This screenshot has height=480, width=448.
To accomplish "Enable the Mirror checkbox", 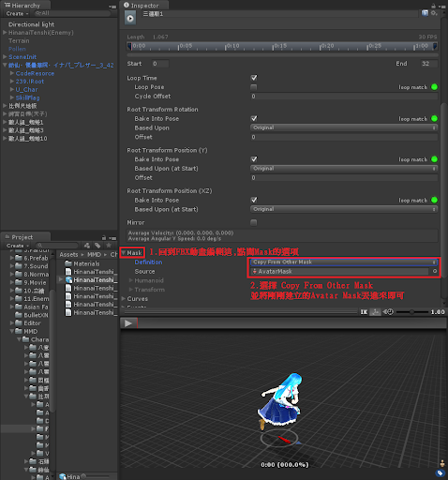I will [254, 222].
